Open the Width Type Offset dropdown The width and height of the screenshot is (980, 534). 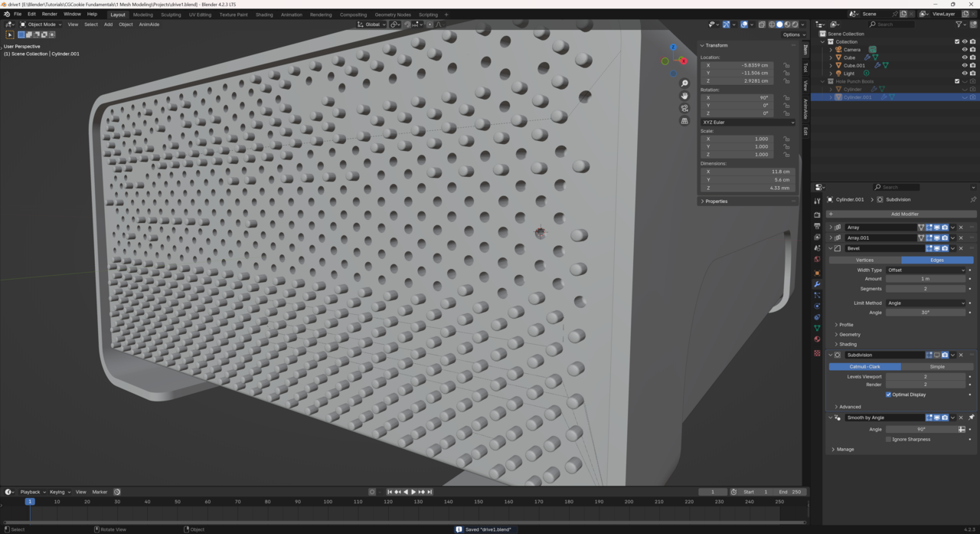coord(926,270)
